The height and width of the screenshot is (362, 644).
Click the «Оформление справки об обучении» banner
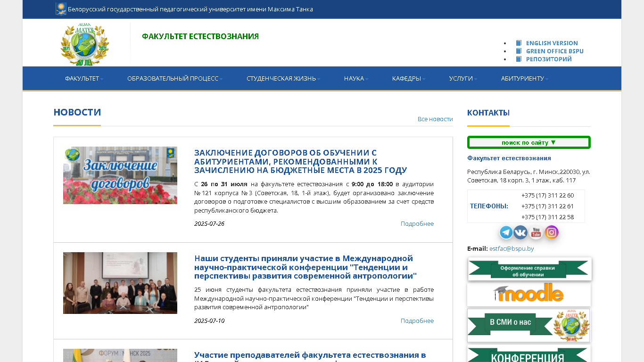tap(529, 269)
